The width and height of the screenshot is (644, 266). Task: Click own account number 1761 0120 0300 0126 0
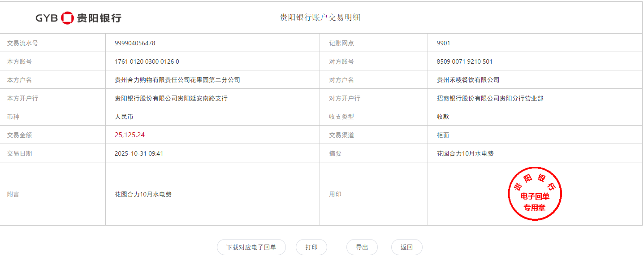tap(147, 61)
